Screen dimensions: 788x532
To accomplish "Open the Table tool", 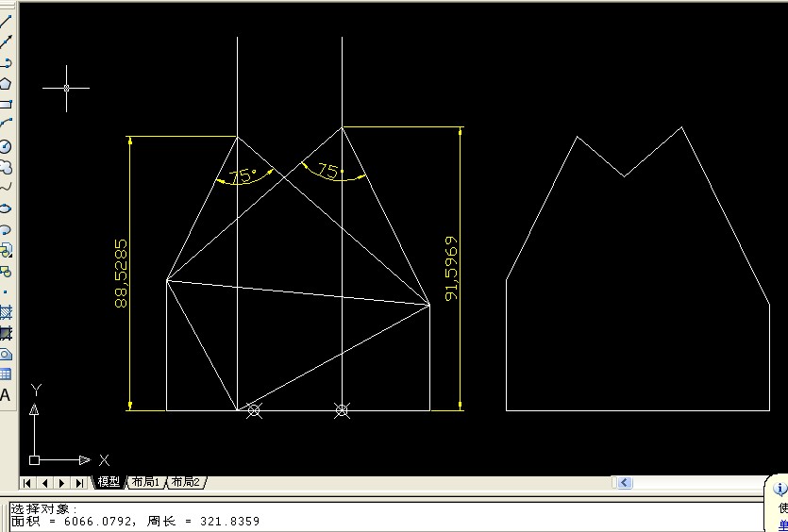I will [6, 374].
